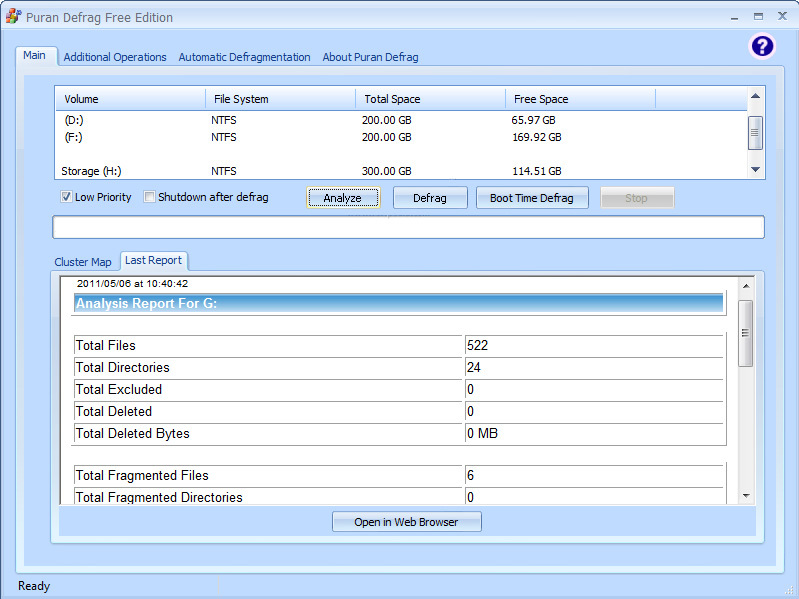Screen dimensions: 799x599
Task: Click the greyed-out Stop button
Action: click(637, 198)
